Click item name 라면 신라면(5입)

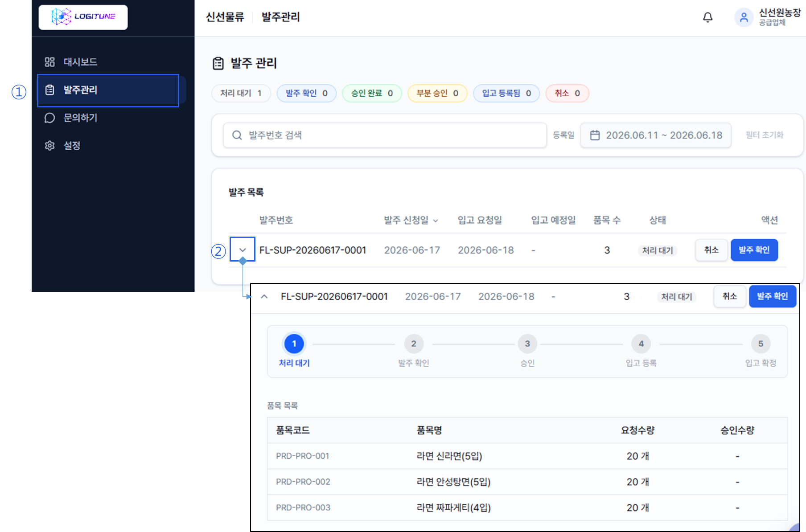pyautogui.click(x=449, y=456)
